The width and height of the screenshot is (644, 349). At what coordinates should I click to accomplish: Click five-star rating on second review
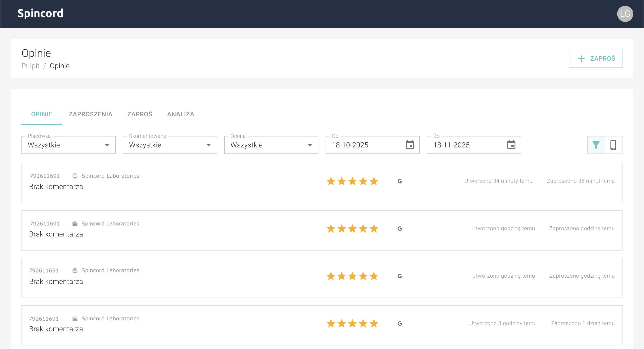click(352, 229)
